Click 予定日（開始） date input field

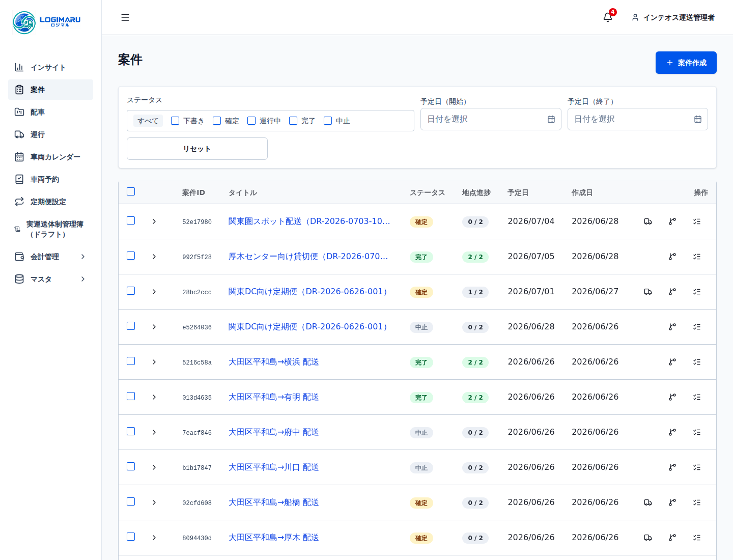[x=491, y=119]
